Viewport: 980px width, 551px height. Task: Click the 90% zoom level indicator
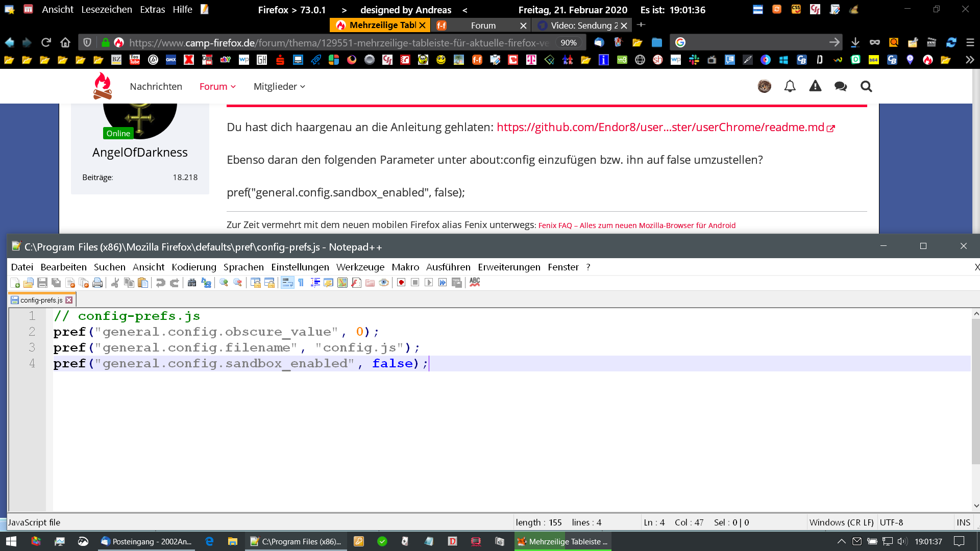(x=568, y=43)
